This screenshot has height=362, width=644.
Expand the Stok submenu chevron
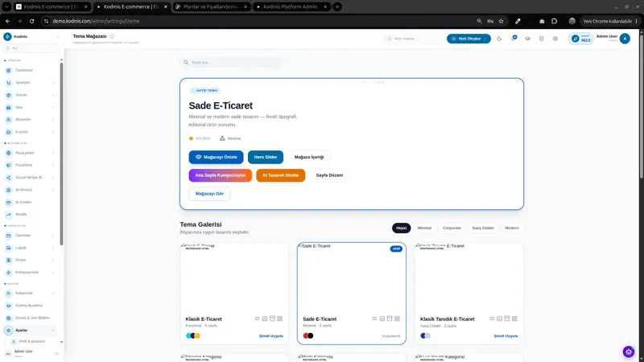[53, 107]
